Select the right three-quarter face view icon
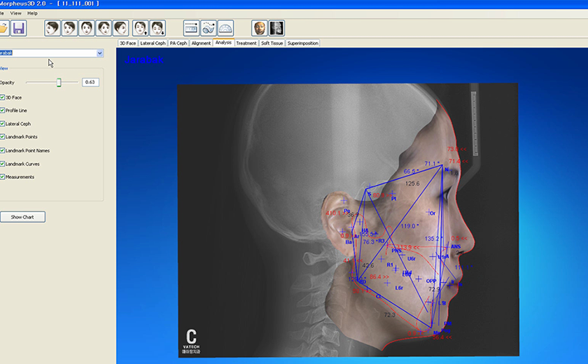 click(104, 28)
